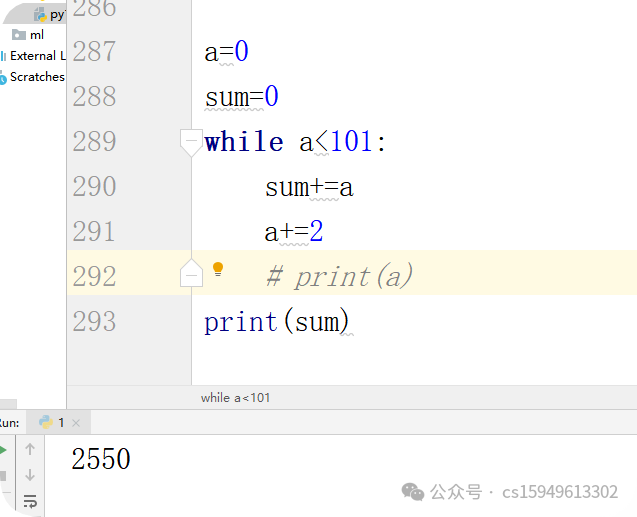Click the Scratches clock icon
The width and height of the screenshot is (637, 517).
pyautogui.click(x=3, y=78)
